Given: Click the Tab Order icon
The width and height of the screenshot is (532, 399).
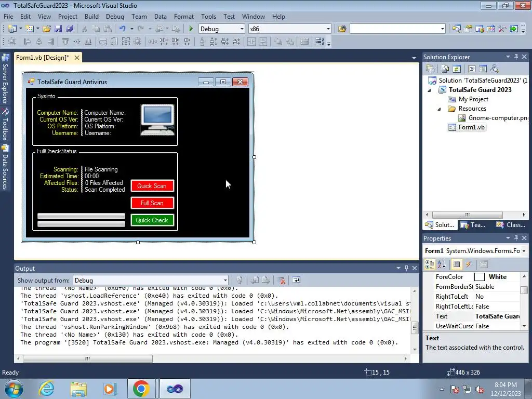Looking at the screenshot, I should click(319, 42).
